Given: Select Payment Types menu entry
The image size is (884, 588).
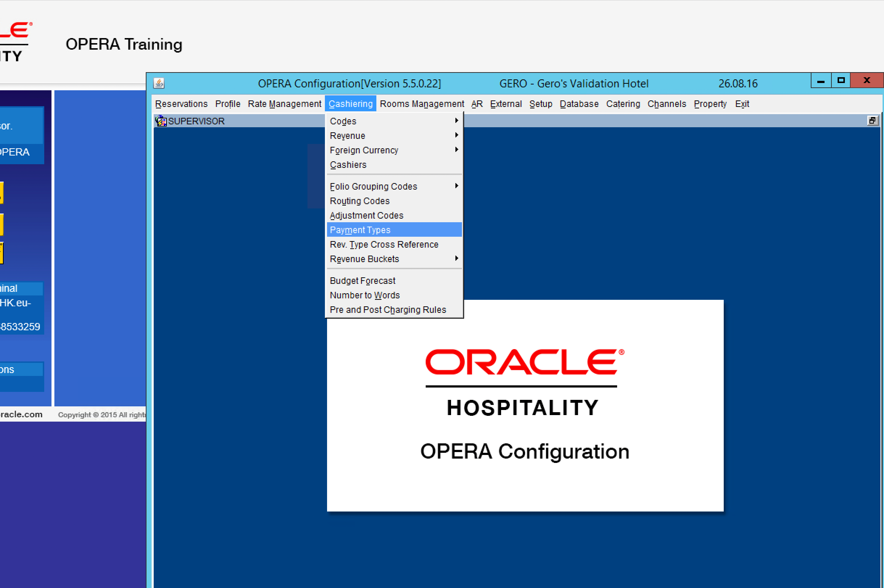Looking at the screenshot, I should click(x=360, y=230).
